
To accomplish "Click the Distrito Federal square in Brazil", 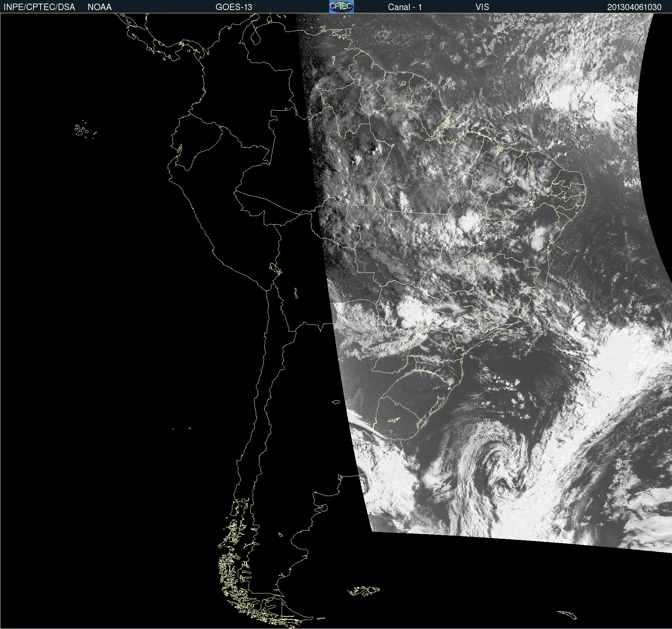I will pos(469,267).
